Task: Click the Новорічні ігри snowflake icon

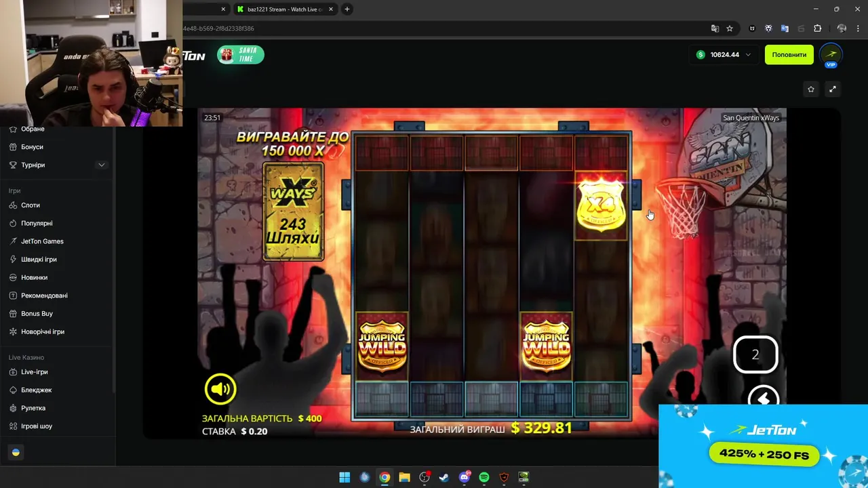Action: coord(14,332)
